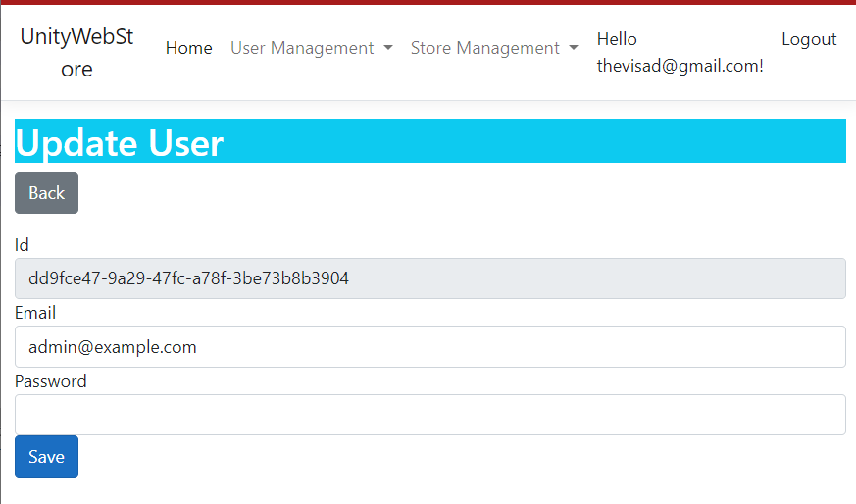Submit changes with the blue Save button
Image resolution: width=856 pixels, height=504 pixels.
(46, 457)
